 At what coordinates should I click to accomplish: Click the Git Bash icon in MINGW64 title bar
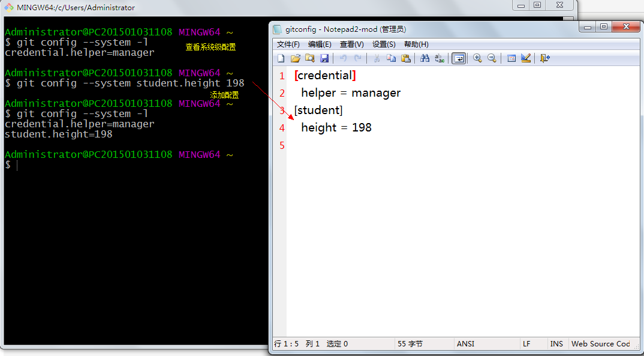(9, 7)
